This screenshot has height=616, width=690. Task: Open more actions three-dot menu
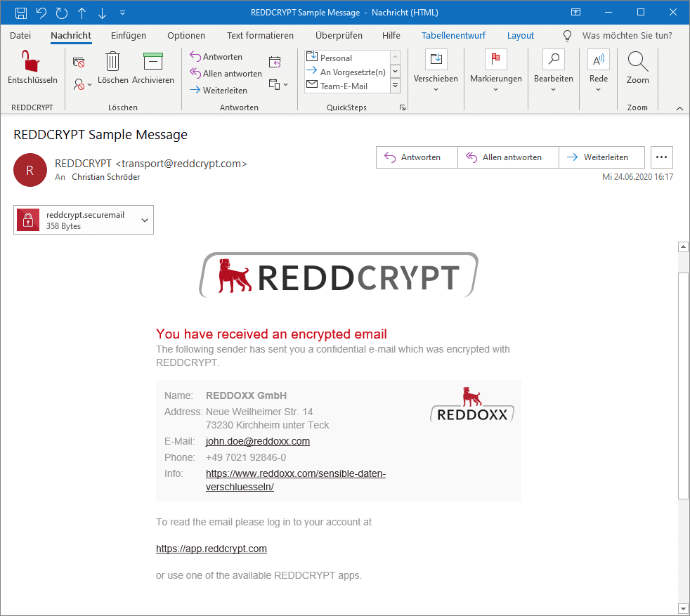click(661, 157)
